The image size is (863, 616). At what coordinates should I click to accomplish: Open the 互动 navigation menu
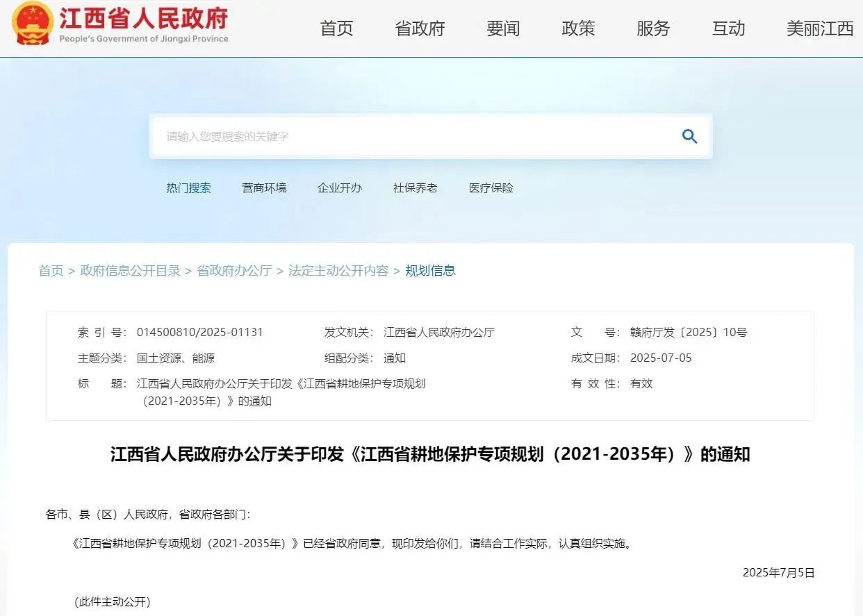point(728,28)
